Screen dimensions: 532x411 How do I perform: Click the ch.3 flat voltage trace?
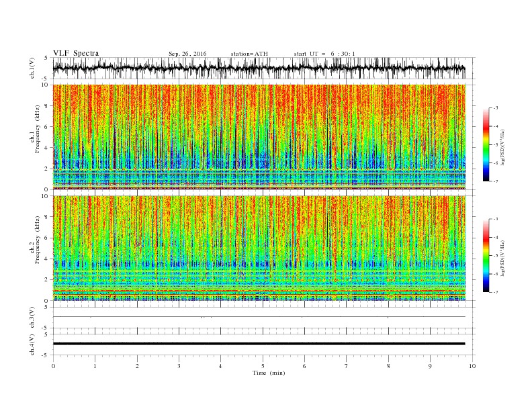click(259, 317)
